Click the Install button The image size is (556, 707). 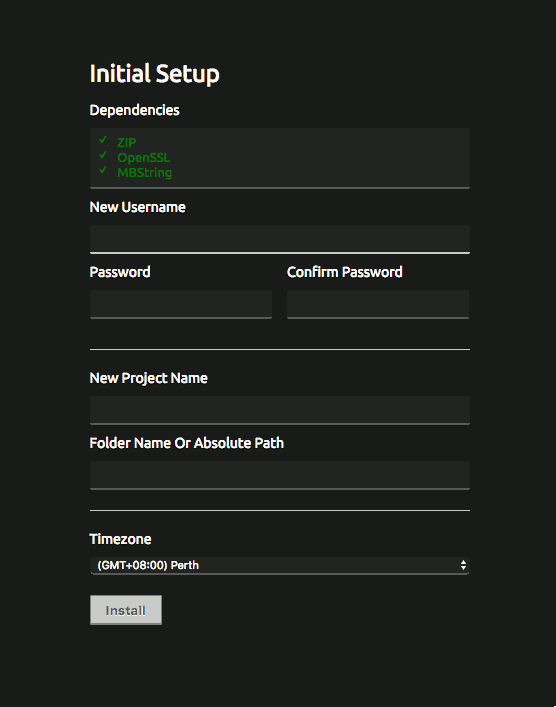[126, 610]
